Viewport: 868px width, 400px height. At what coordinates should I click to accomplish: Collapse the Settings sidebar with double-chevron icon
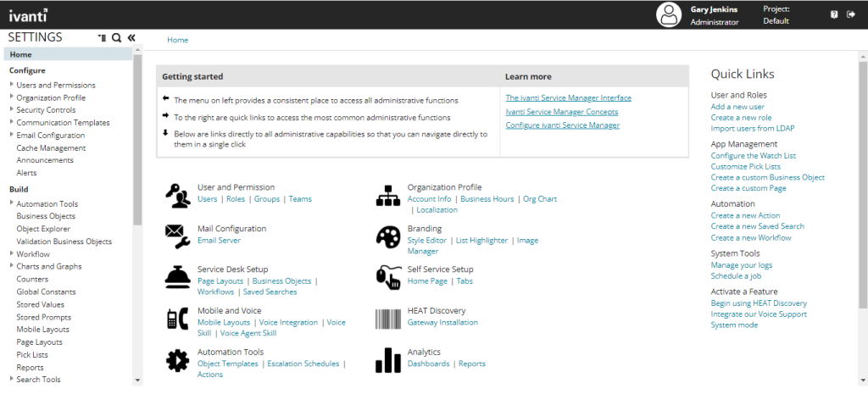[131, 37]
